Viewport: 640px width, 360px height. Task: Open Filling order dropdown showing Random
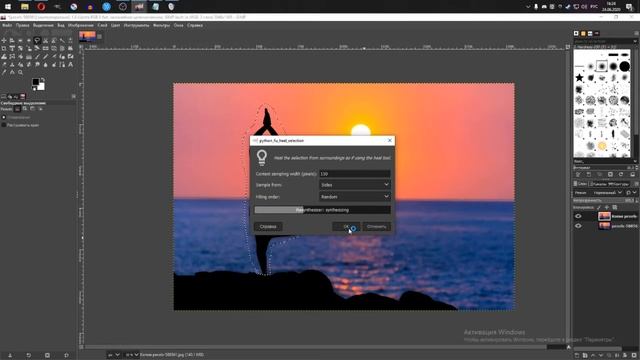355,197
